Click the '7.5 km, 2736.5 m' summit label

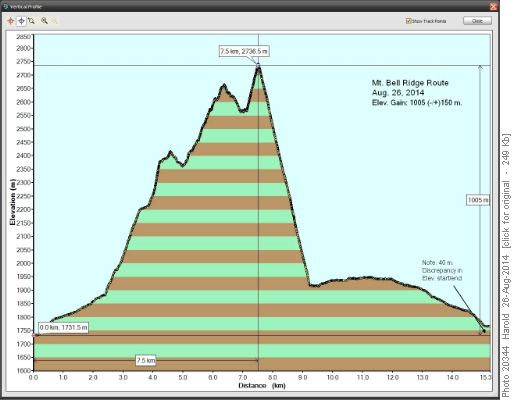click(244, 51)
